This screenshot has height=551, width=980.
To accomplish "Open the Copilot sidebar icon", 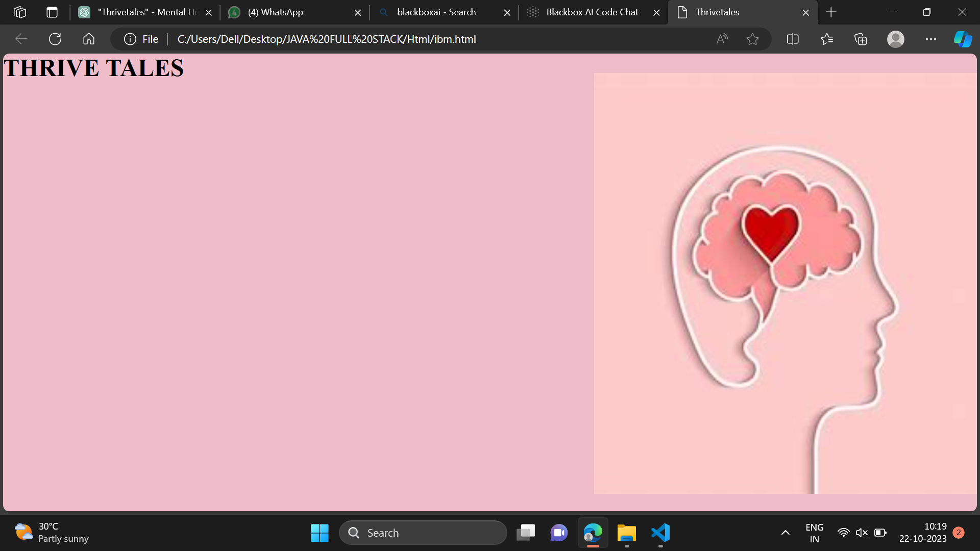I will tap(963, 39).
